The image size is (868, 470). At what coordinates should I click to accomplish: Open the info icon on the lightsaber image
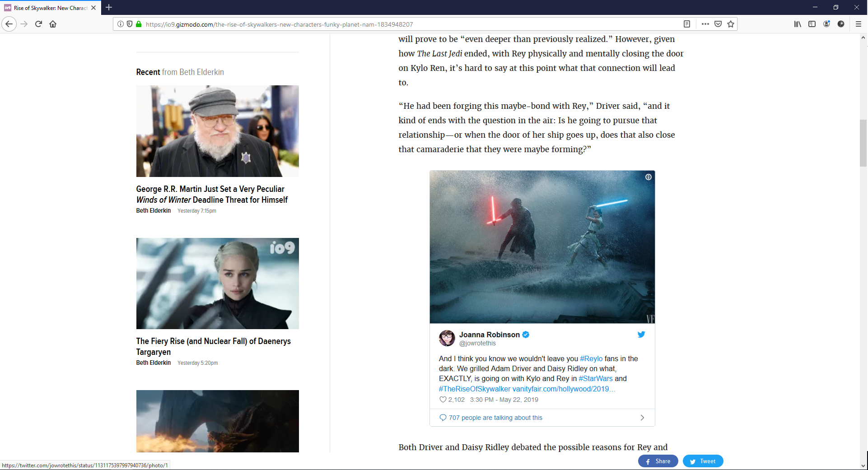pyautogui.click(x=648, y=177)
